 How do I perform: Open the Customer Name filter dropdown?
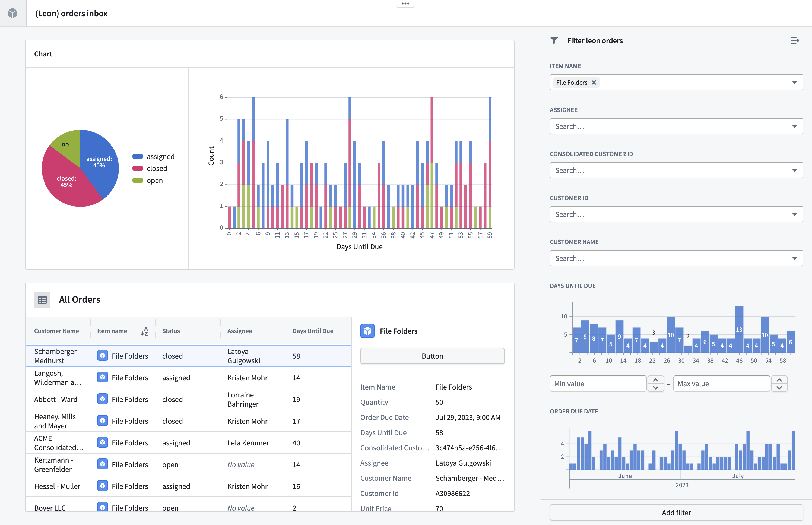tap(794, 258)
